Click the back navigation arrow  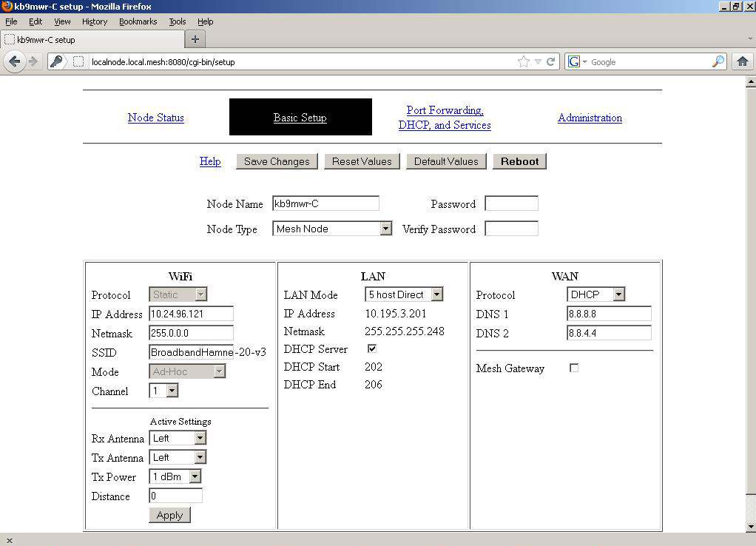pyautogui.click(x=15, y=61)
